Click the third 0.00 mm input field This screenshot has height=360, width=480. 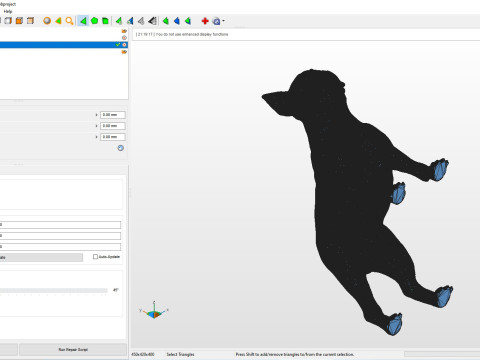click(x=113, y=137)
